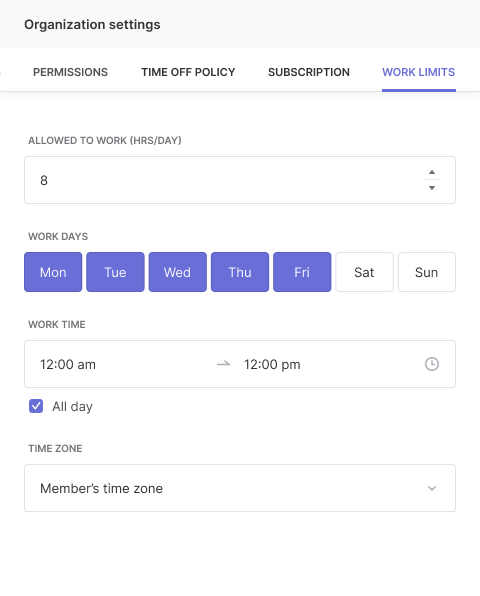
Task: Deselect Fri from work days
Action: 302,272
